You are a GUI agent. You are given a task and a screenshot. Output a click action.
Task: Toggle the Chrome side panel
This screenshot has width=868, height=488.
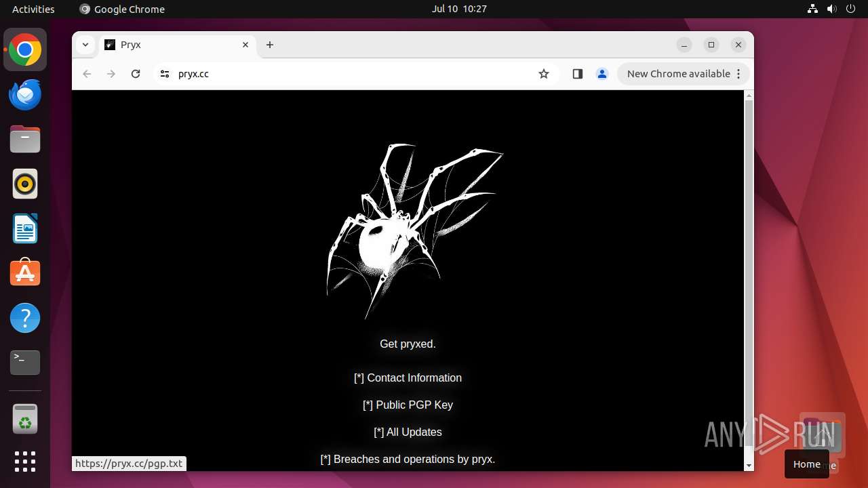pos(578,74)
